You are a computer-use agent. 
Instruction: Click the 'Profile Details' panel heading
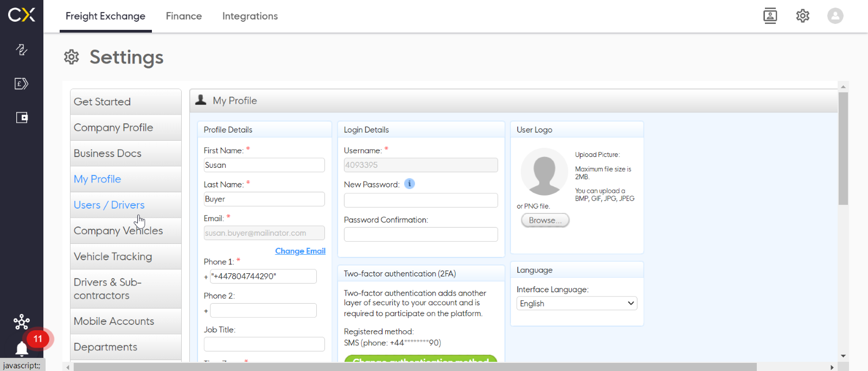pyautogui.click(x=228, y=130)
